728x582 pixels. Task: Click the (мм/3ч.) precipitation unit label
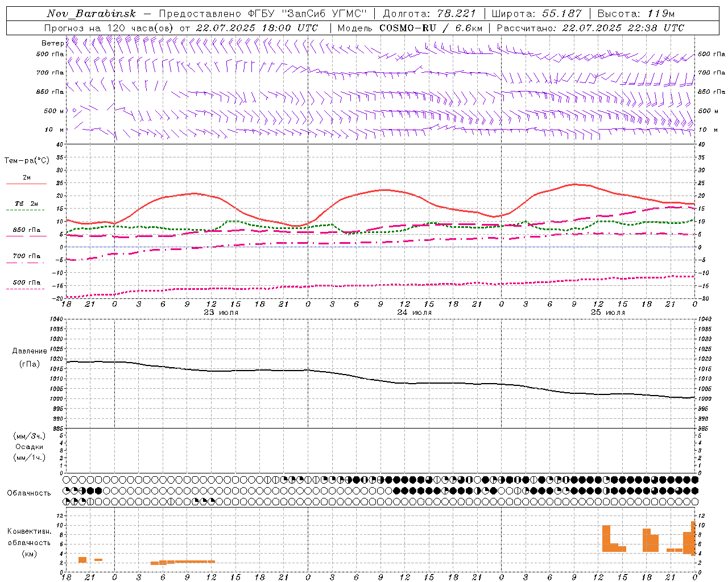pos(30,436)
